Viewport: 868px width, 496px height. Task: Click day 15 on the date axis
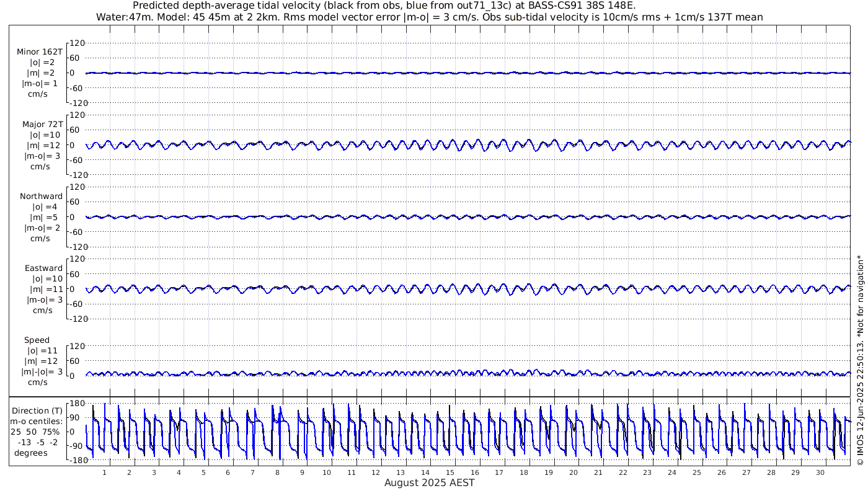450,472
